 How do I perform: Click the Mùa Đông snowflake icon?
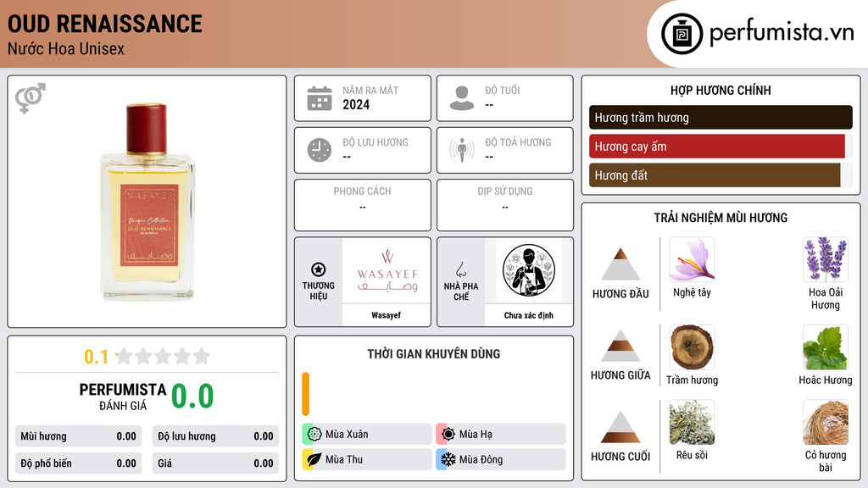click(x=448, y=459)
